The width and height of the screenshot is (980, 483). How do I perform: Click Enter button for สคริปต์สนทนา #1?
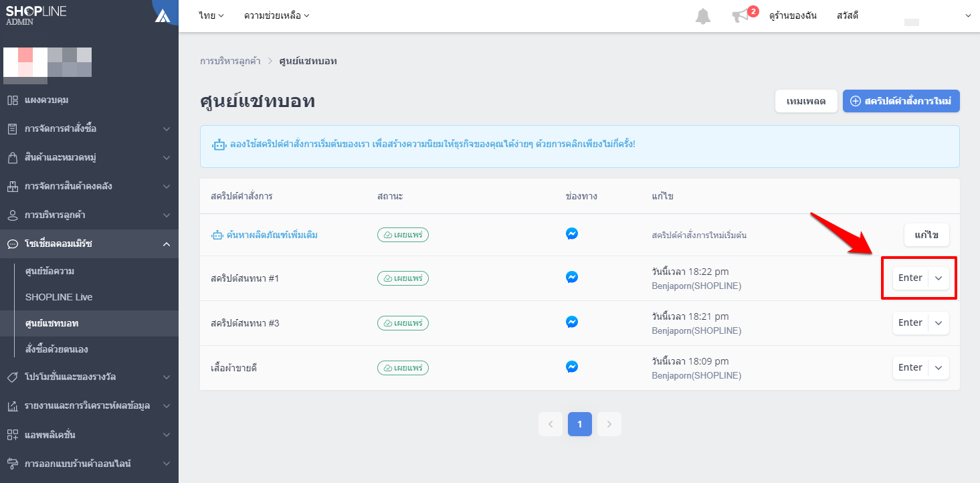pos(910,278)
